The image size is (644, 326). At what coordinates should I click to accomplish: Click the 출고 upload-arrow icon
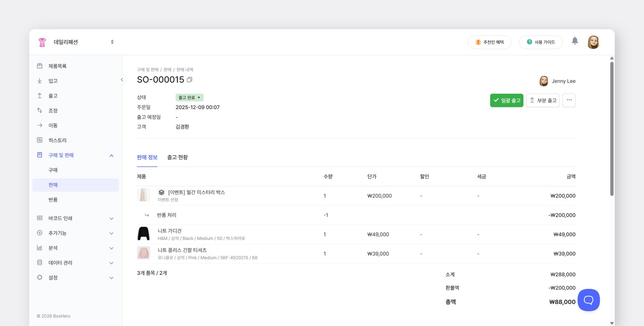[x=40, y=95]
